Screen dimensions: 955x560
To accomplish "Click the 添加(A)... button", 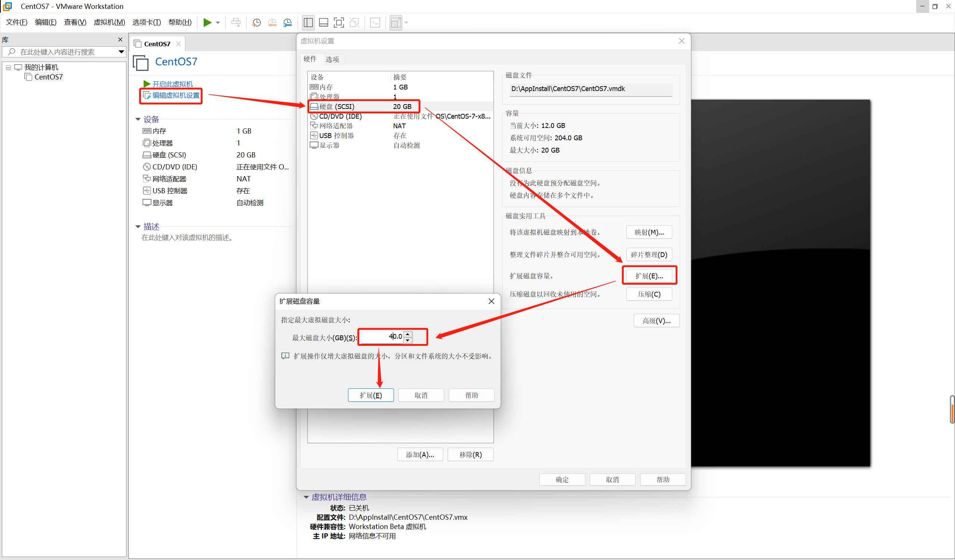I will click(420, 455).
